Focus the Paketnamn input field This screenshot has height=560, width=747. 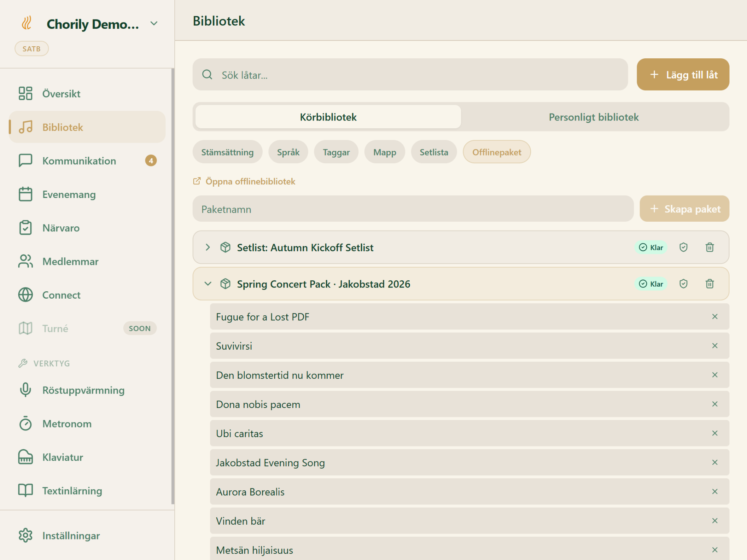[413, 209]
